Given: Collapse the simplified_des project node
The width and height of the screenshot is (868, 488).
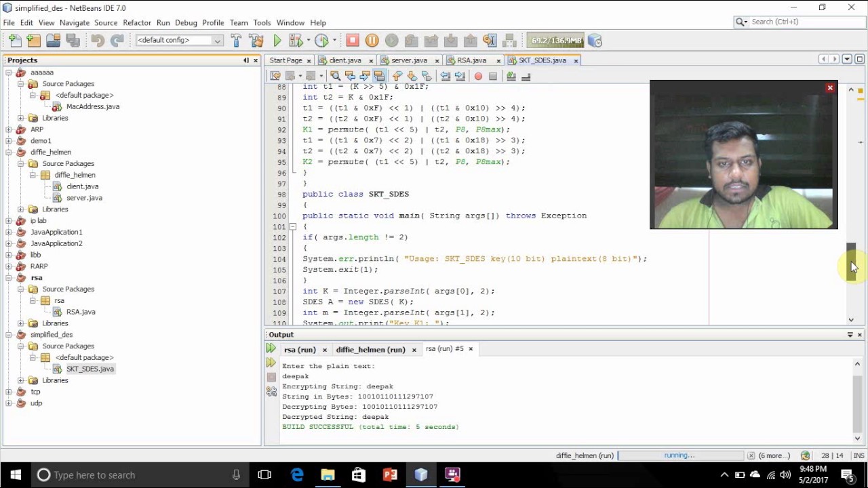Looking at the screenshot, I should (x=9, y=335).
